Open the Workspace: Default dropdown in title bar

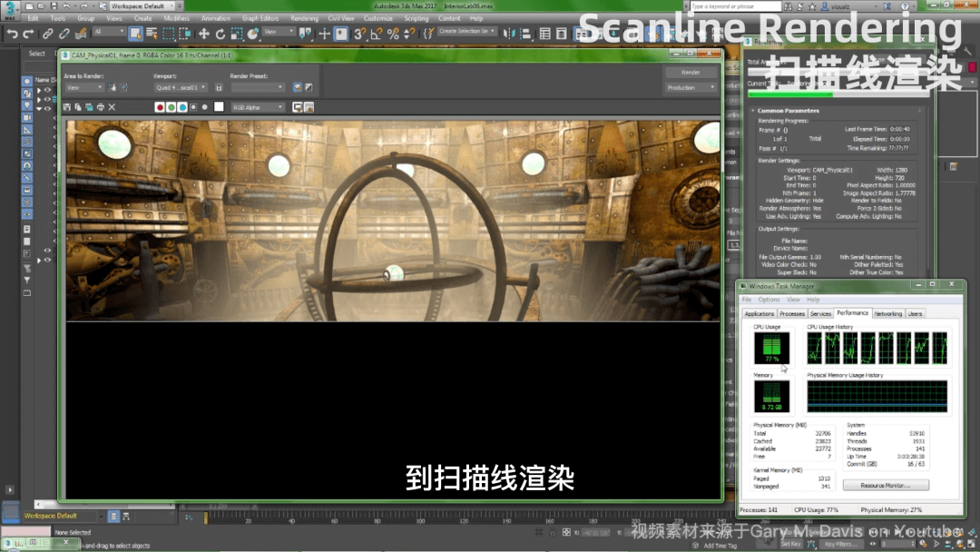coord(142,5)
